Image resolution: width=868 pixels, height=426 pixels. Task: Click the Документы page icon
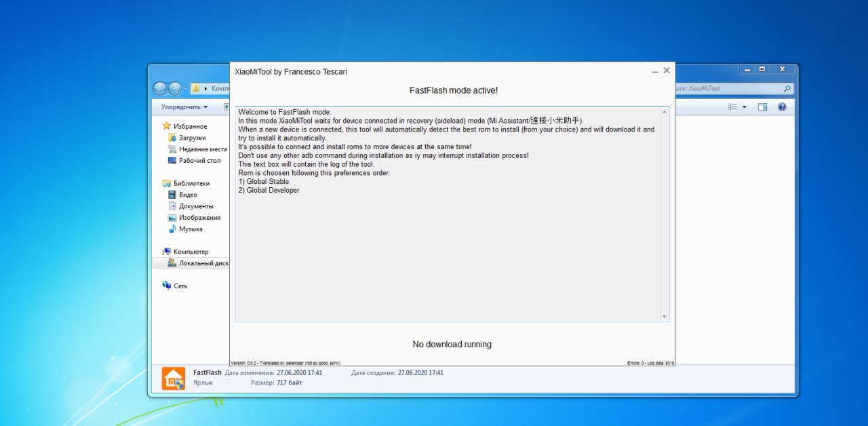tap(172, 206)
